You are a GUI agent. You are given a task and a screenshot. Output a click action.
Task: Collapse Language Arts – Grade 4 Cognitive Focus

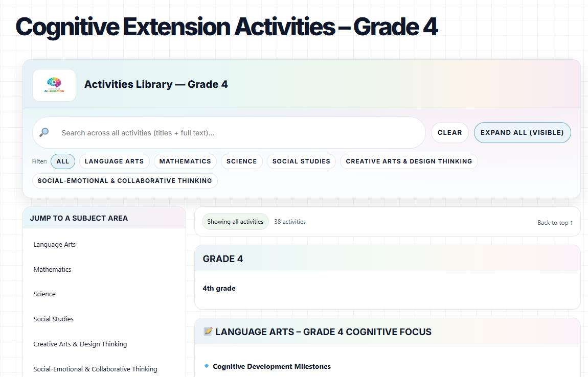387,332
